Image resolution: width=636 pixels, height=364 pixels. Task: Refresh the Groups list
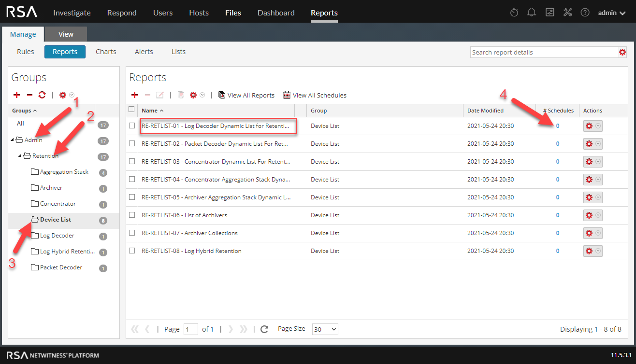pos(42,95)
